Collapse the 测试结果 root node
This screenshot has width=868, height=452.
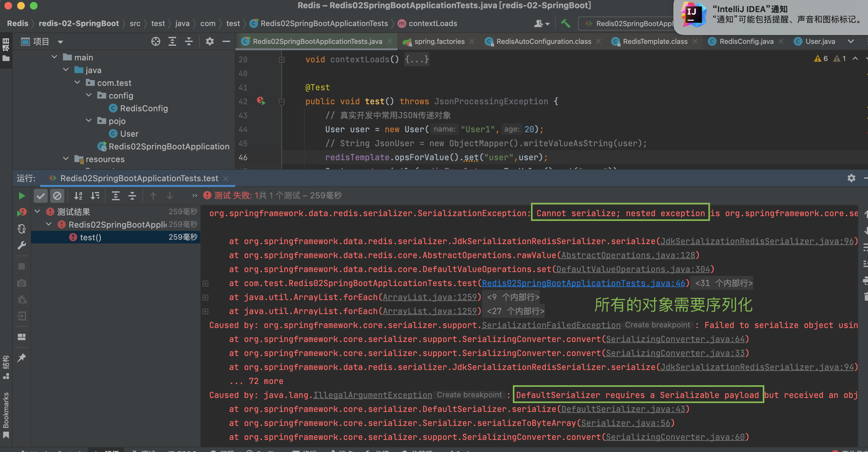38,211
